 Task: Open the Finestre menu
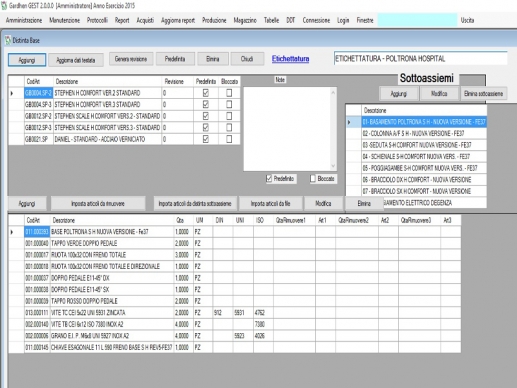point(365,20)
